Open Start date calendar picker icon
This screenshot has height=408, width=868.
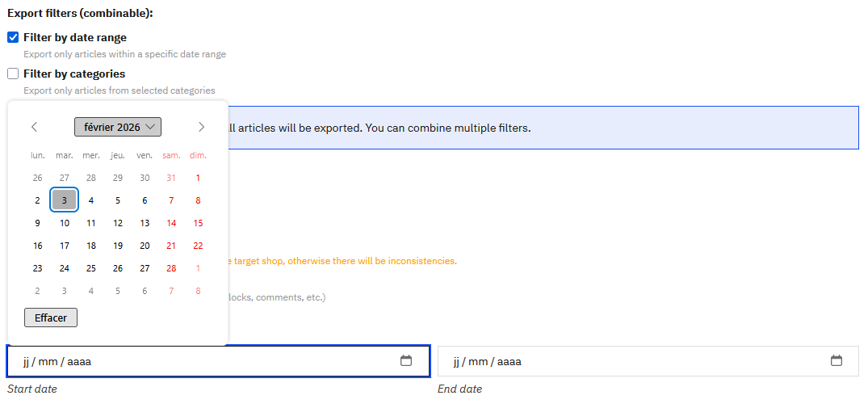pyautogui.click(x=406, y=361)
